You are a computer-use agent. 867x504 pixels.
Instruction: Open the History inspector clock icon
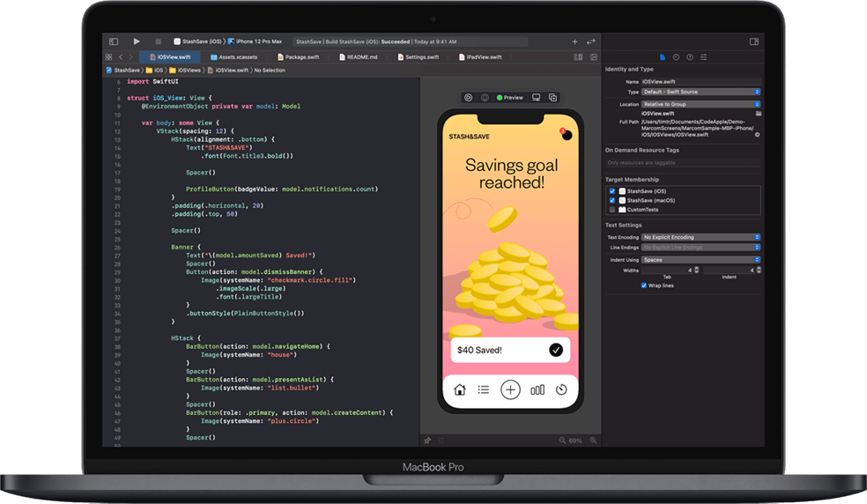coord(676,56)
